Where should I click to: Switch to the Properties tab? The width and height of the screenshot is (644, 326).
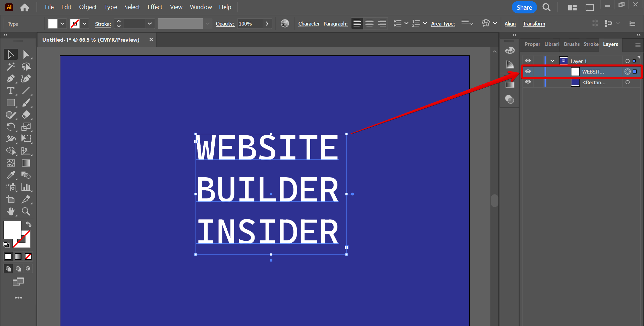pos(532,44)
